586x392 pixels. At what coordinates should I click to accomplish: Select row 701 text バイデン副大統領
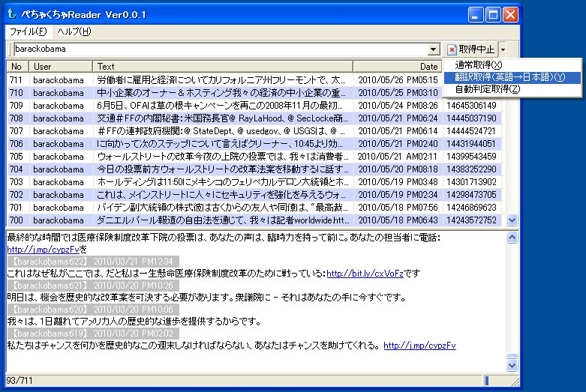pos(222,207)
